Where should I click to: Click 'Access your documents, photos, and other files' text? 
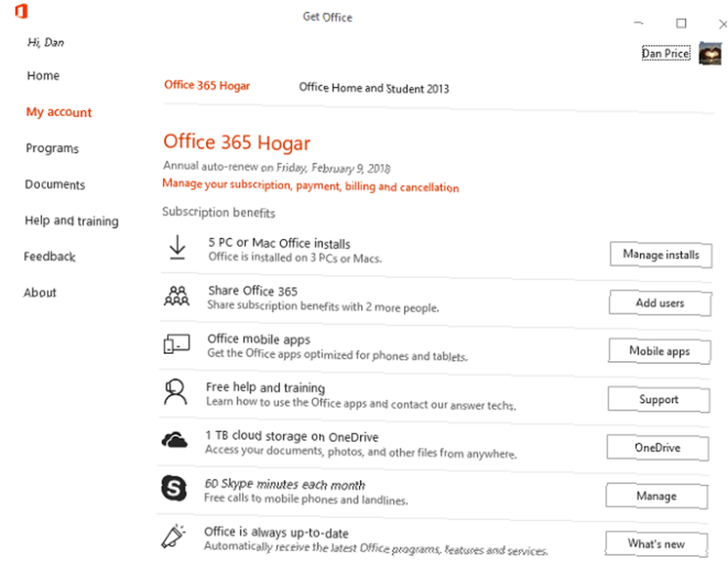361,452
